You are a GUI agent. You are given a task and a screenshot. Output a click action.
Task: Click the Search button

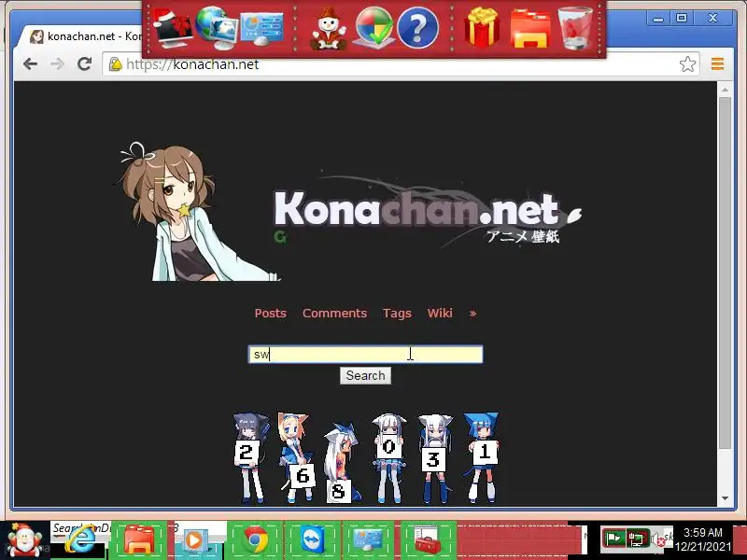pos(365,375)
